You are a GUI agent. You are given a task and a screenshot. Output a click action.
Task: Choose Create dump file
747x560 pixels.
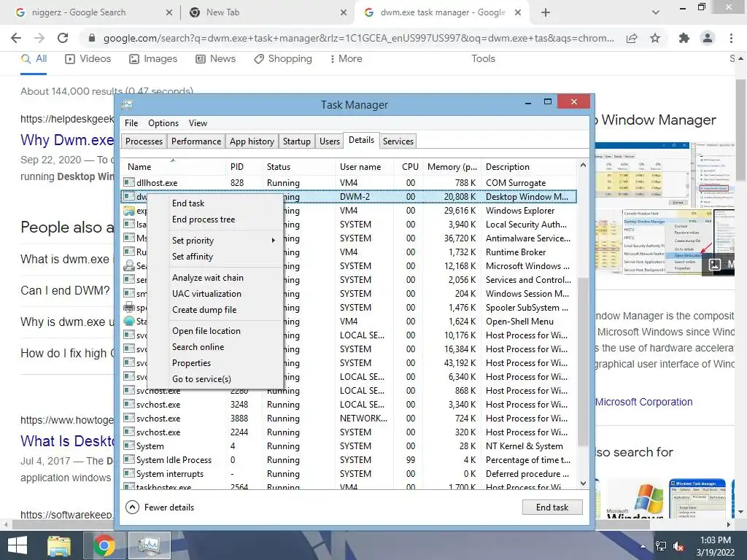coord(215,310)
